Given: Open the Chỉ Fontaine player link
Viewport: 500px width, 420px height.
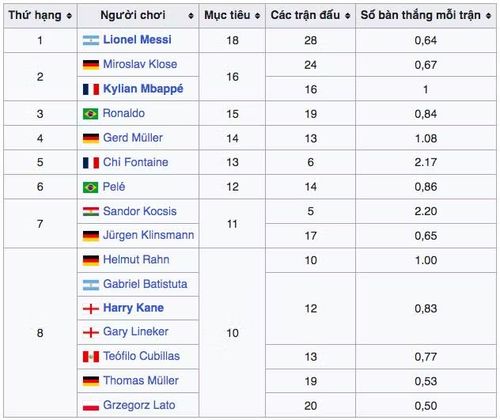Looking at the screenshot, I should 136,162.
